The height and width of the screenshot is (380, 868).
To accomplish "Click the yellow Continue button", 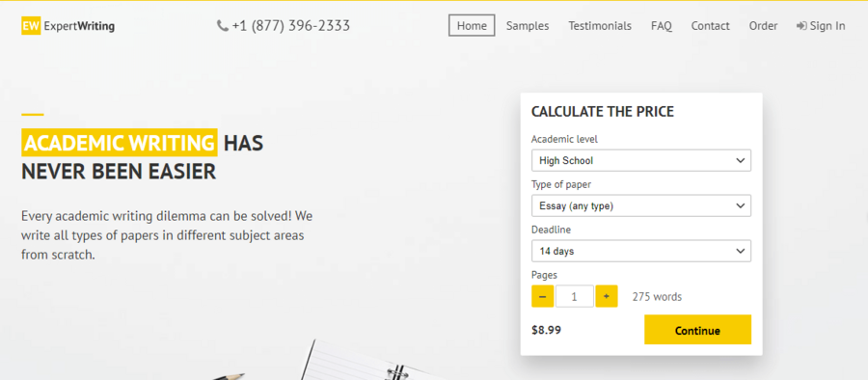I will point(697,330).
